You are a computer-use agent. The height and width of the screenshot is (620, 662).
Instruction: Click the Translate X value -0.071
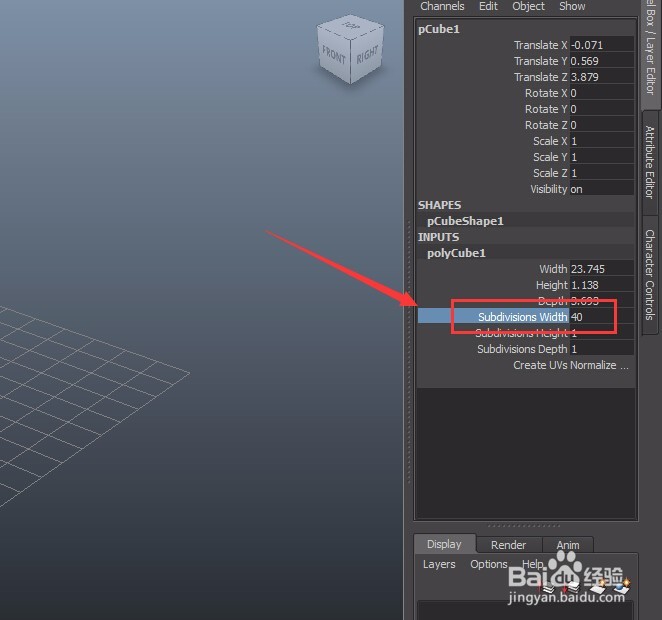click(x=602, y=45)
